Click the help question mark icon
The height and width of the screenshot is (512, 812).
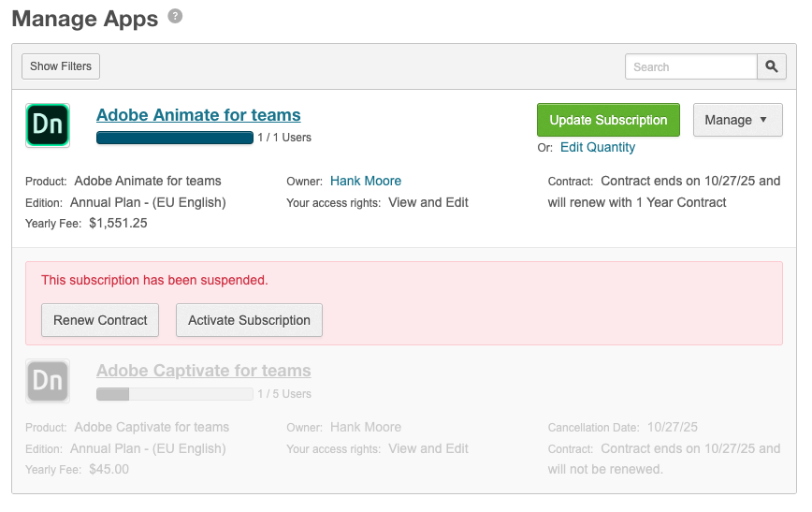[x=175, y=17]
